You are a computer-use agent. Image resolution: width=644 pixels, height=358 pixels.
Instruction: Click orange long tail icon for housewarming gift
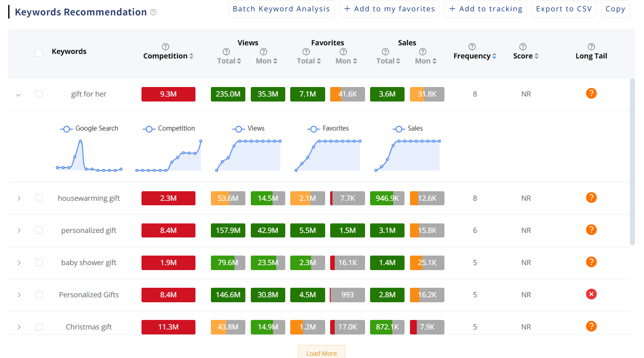point(591,198)
